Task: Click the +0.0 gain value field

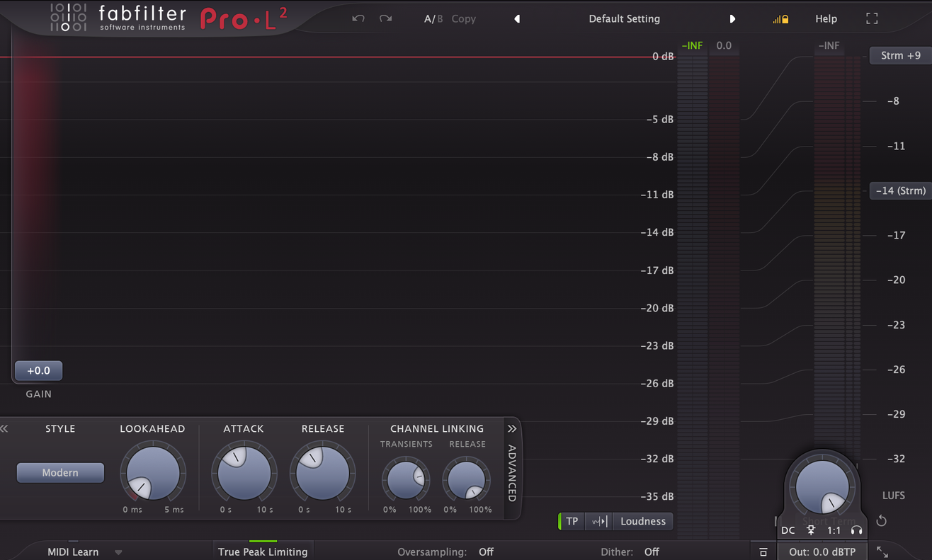Action: pyautogui.click(x=39, y=371)
